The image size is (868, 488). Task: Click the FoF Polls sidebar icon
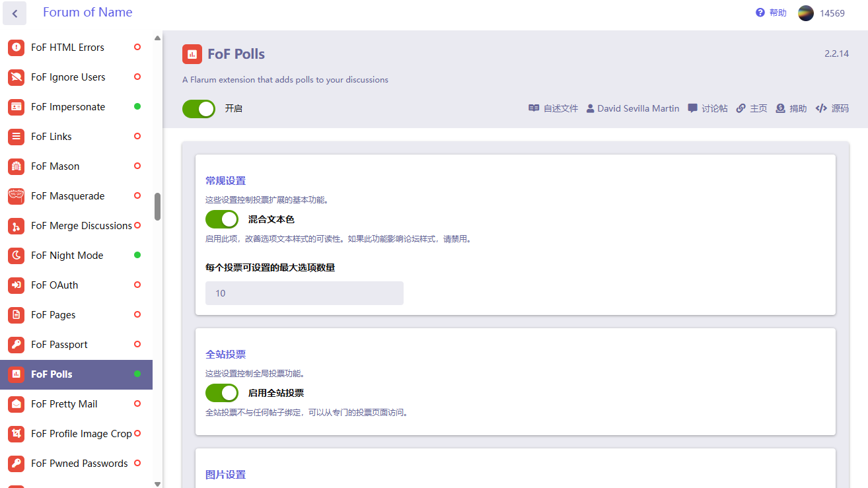pyautogui.click(x=16, y=374)
